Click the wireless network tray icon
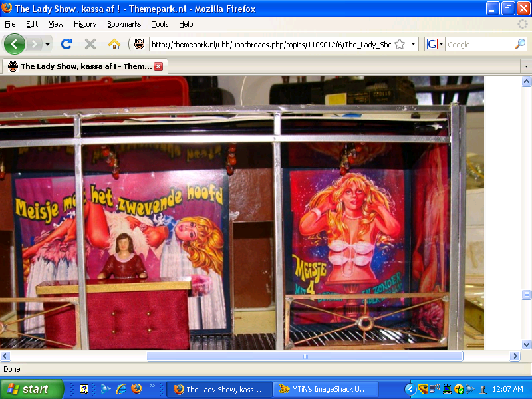The width and height of the screenshot is (532, 399). pyautogui.click(x=435, y=389)
